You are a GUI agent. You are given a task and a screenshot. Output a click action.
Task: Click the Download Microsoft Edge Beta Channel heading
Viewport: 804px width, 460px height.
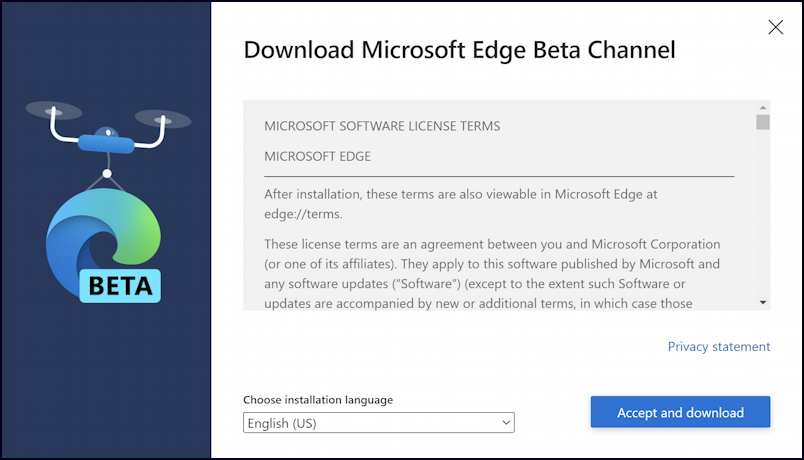[459, 50]
